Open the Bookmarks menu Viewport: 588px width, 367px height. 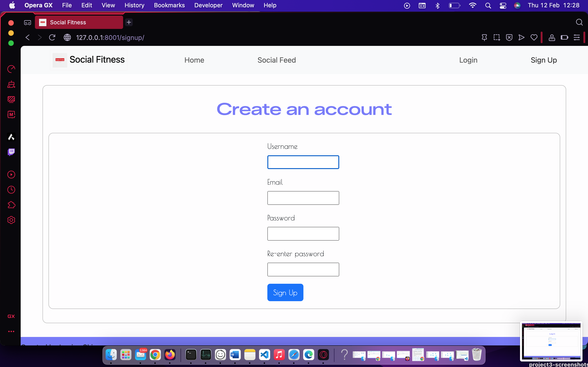pos(169,5)
